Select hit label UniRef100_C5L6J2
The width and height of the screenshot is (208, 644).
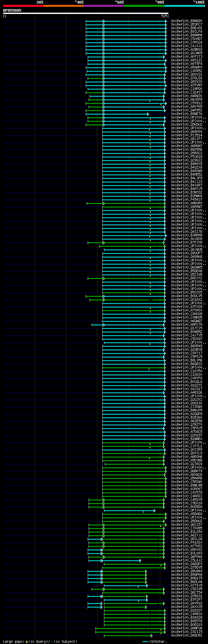pyautogui.click(x=187, y=560)
